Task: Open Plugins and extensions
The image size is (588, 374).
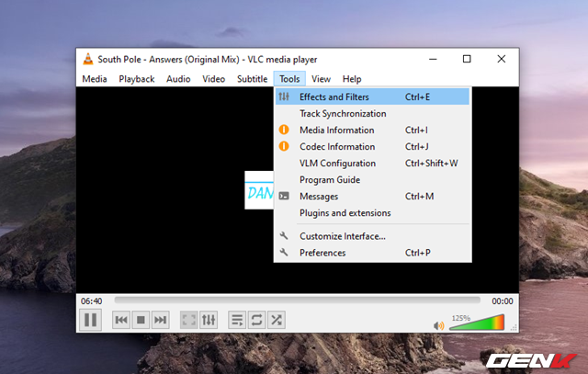Action: point(372,212)
